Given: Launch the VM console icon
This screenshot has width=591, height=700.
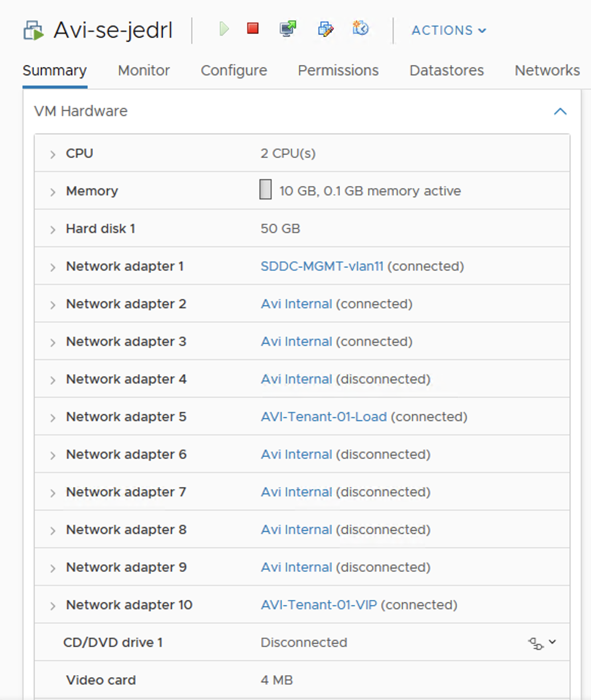Looking at the screenshot, I should click(x=288, y=28).
